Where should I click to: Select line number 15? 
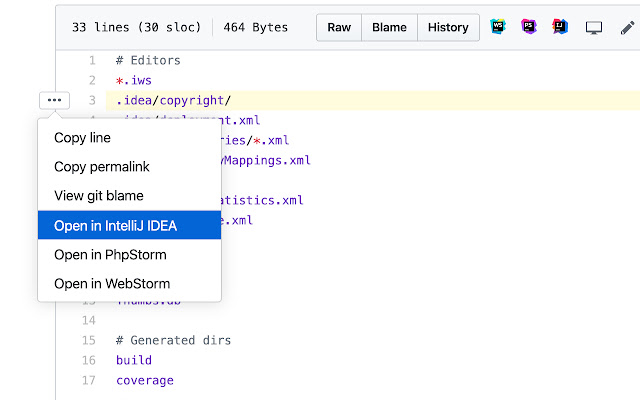pos(90,340)
